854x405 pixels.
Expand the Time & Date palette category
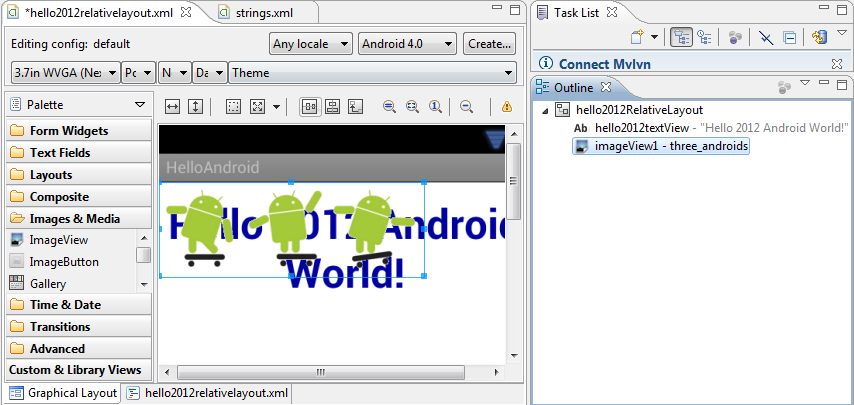[79, 304]
